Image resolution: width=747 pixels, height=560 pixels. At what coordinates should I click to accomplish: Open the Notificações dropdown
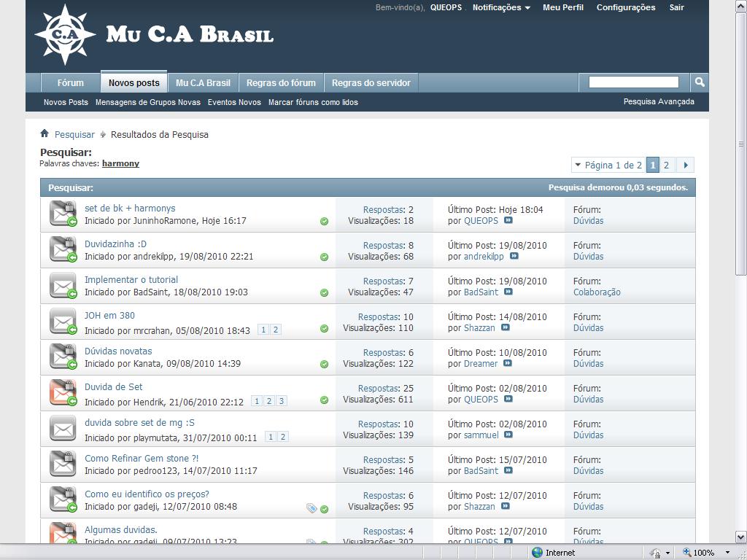501,7
